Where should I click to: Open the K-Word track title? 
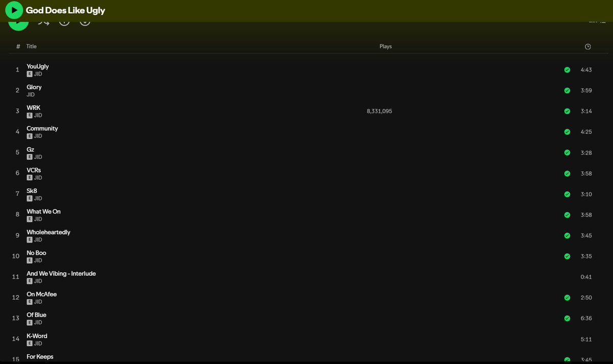37,336
